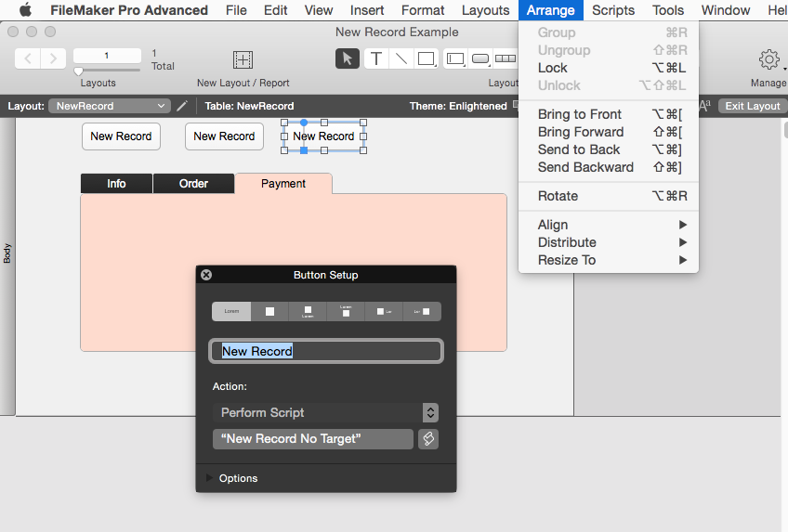Viewport: 788px width, 532px height.
Task: Open the Apple menu
Action: tap(24, 9)
